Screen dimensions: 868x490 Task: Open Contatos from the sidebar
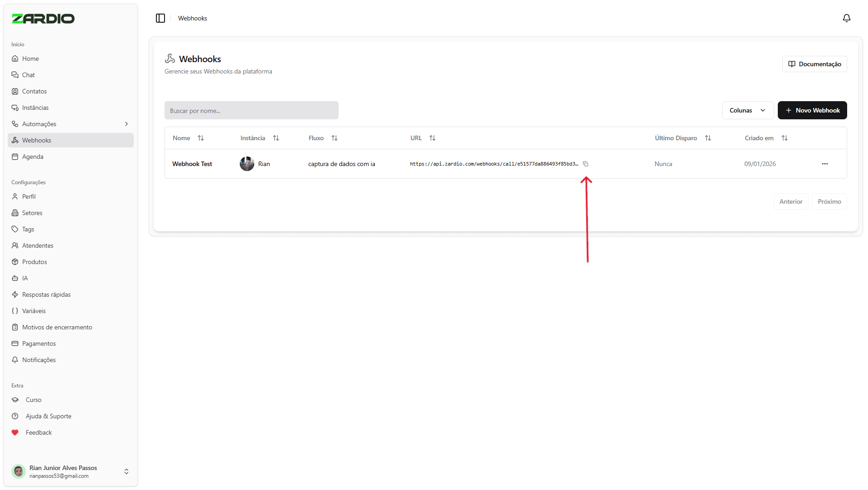tap(34, 91)
